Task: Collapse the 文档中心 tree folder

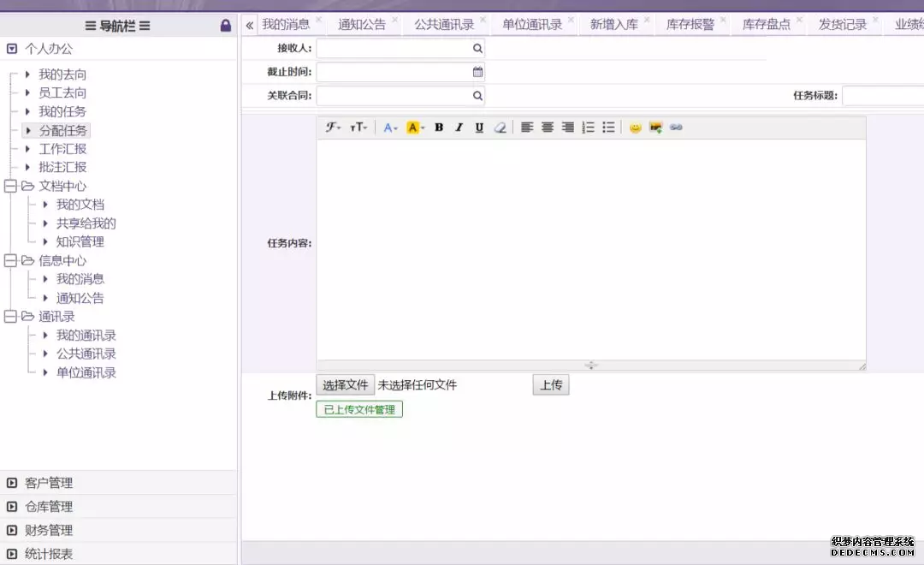Action: [10, 186]
